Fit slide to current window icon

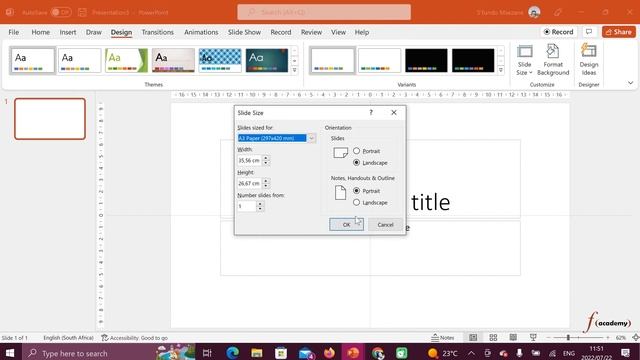coord(636,338)
